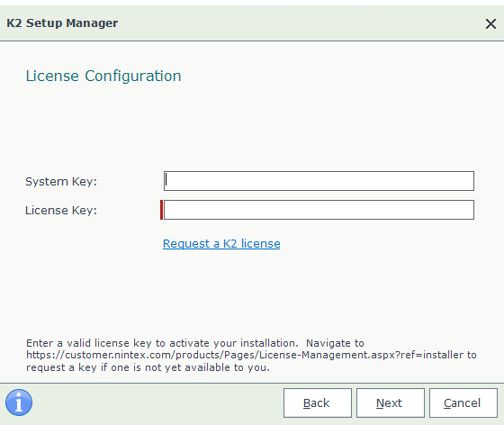The width and height of the screenshot is (504, 425).
Task: Focus the System Key text field
Action: coord(319,181)
